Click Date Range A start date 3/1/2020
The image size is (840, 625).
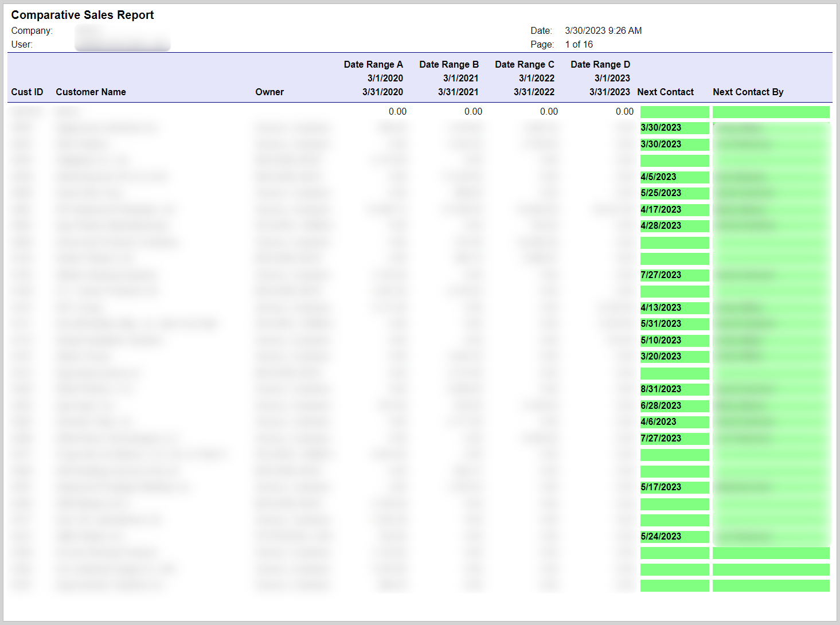click(385, 78)
